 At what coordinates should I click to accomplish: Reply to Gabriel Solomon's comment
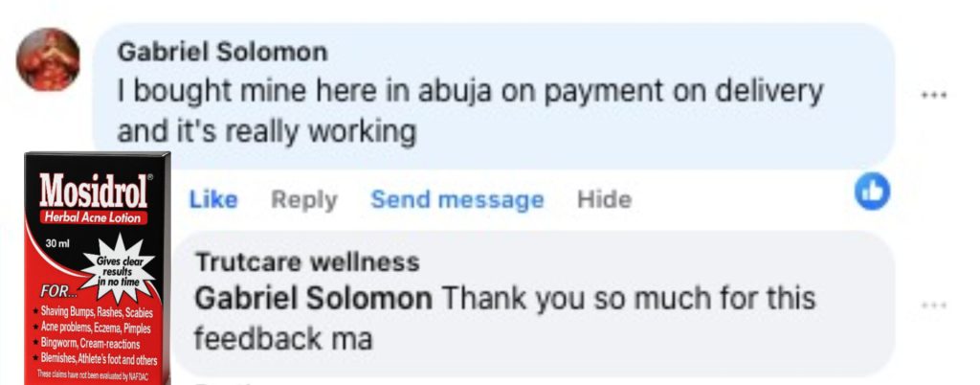303,200
